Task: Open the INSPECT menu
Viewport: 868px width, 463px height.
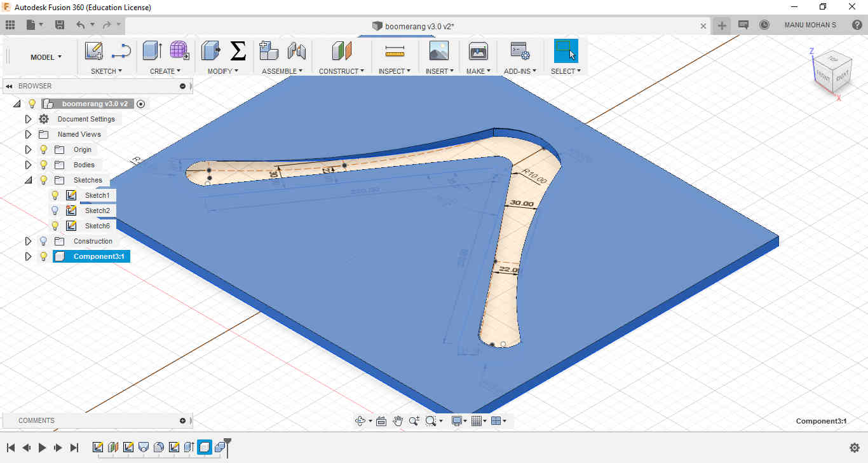Action: coord(395,71)
